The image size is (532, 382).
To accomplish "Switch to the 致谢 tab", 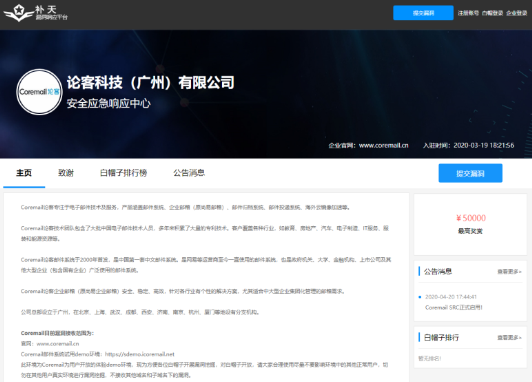I will click(66, 173).
